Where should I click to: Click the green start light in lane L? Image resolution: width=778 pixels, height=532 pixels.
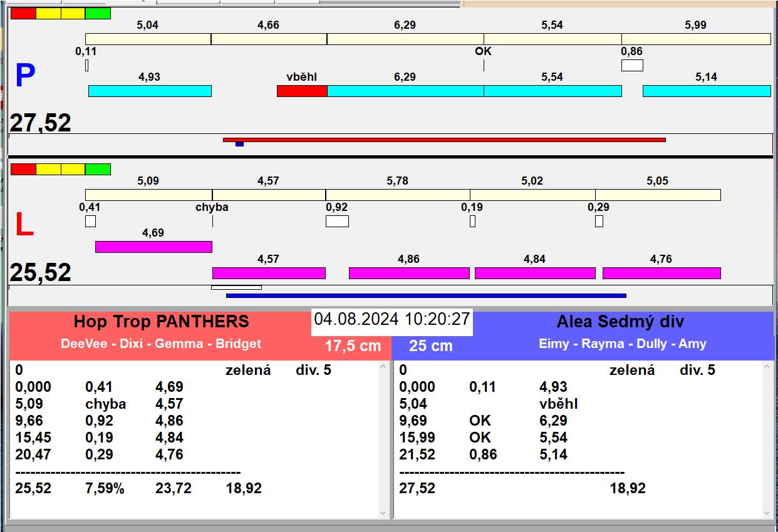[98, 169]
